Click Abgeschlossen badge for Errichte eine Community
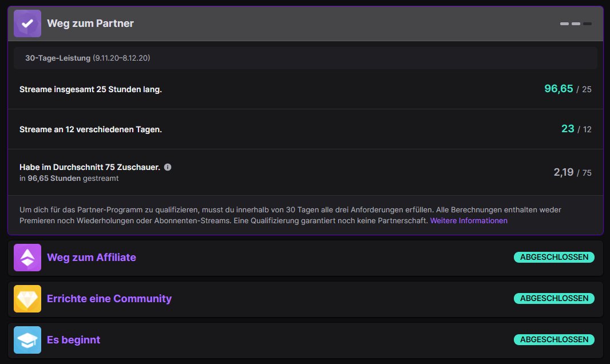This screenshot has height=364, width=610. coord(554,298)
